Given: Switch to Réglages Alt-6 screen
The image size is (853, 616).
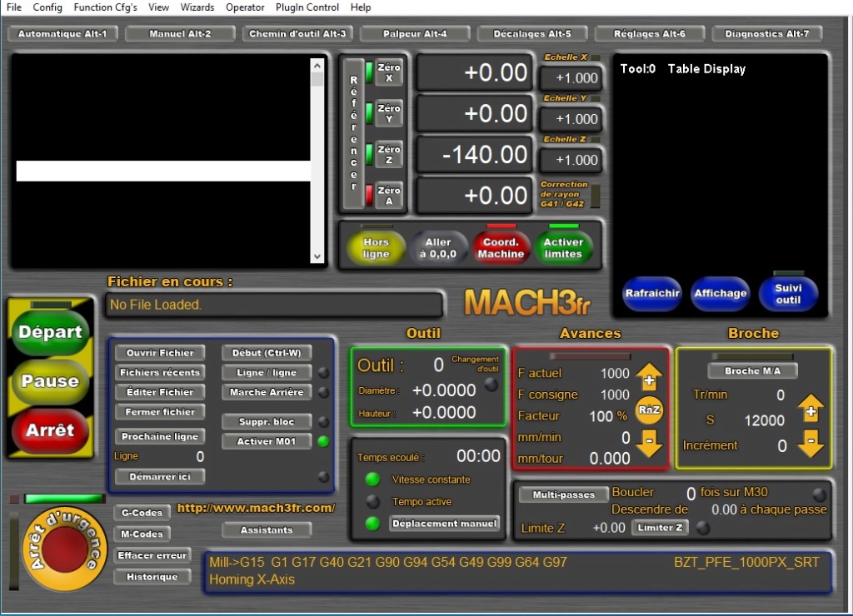Looking at the screenshot, I should (x=650, y=33).
